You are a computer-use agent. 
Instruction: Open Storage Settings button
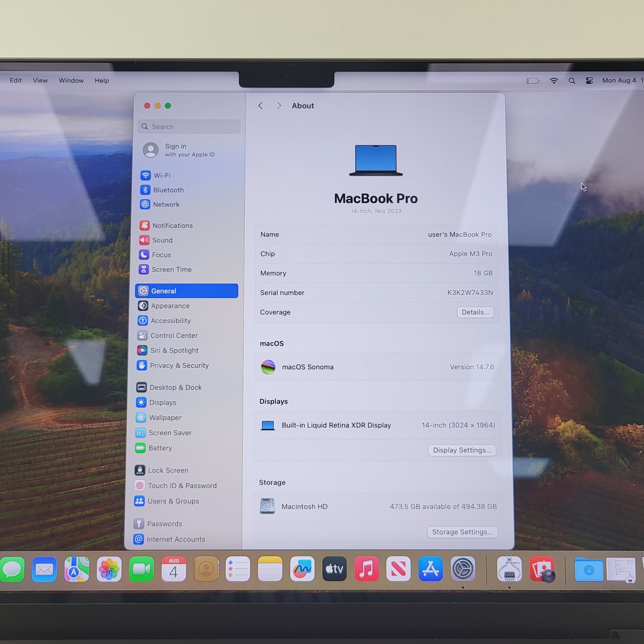click(463, 532)
